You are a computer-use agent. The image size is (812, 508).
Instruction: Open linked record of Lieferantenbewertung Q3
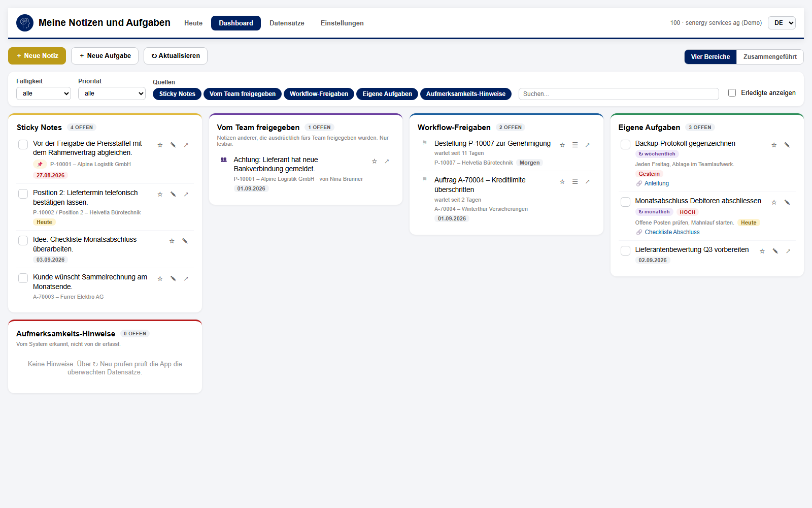(788, 251)
